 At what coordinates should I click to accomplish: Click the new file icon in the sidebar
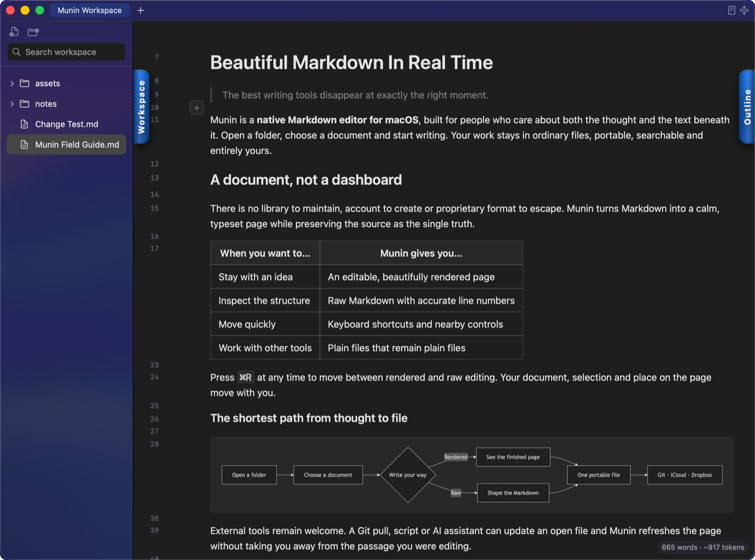(14, 32)
